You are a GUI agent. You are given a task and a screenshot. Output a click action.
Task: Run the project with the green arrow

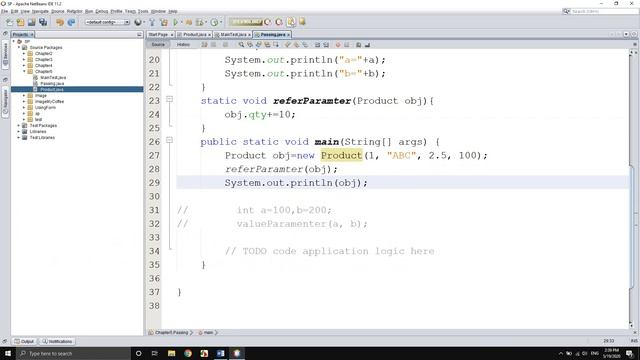pos(176,22)
